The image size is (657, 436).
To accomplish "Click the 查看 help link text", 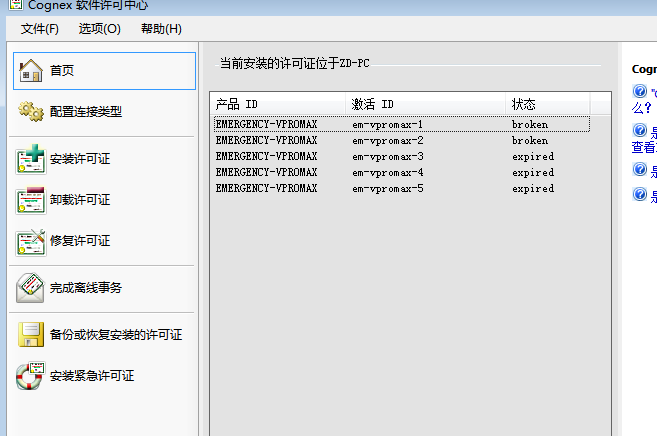I will pos(644,147).
